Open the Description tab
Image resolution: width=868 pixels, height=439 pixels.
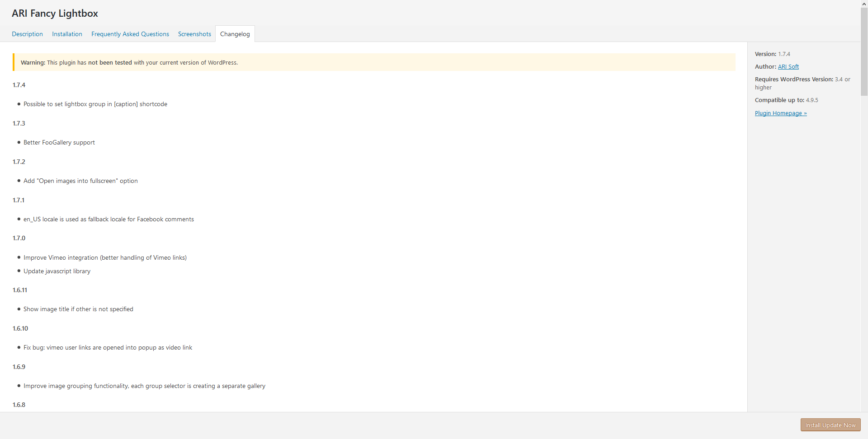coord(27,34)
